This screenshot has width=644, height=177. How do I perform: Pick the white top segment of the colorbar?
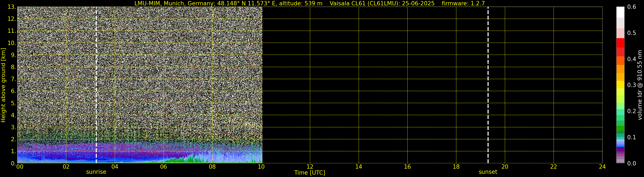(620, 12)
